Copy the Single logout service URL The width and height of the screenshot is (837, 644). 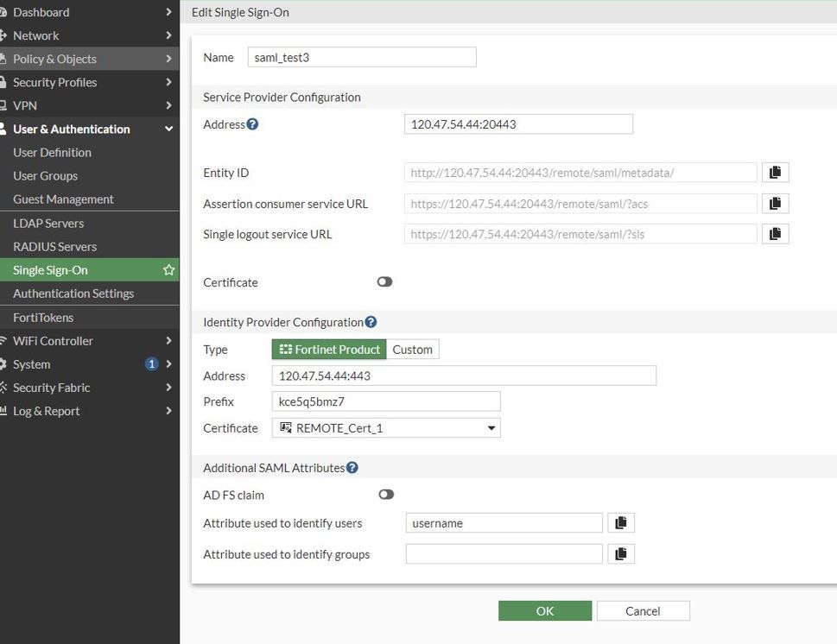click(775, 234)
